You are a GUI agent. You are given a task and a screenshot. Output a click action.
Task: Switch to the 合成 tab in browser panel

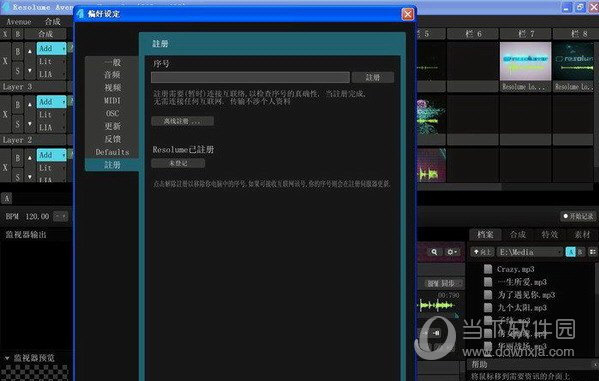[x=518, y=234]
